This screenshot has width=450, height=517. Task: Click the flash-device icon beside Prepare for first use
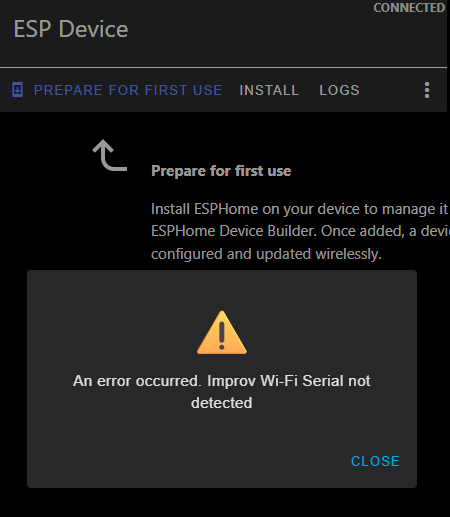coord(17,90)
